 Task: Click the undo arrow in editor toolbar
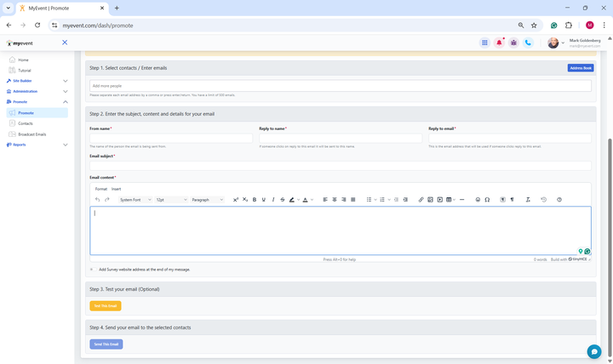[x=98, y=200]
